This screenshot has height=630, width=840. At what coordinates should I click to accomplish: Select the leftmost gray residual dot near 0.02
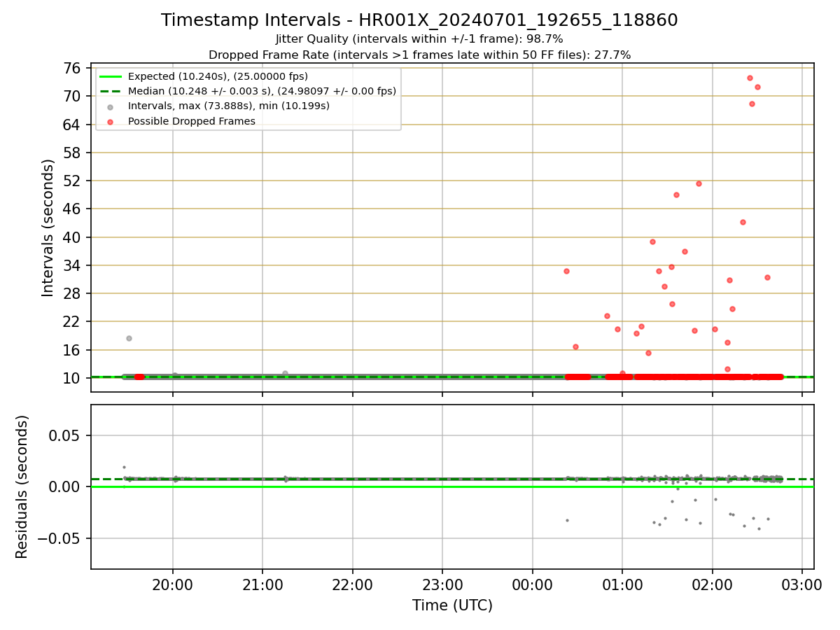pos(124,467)
